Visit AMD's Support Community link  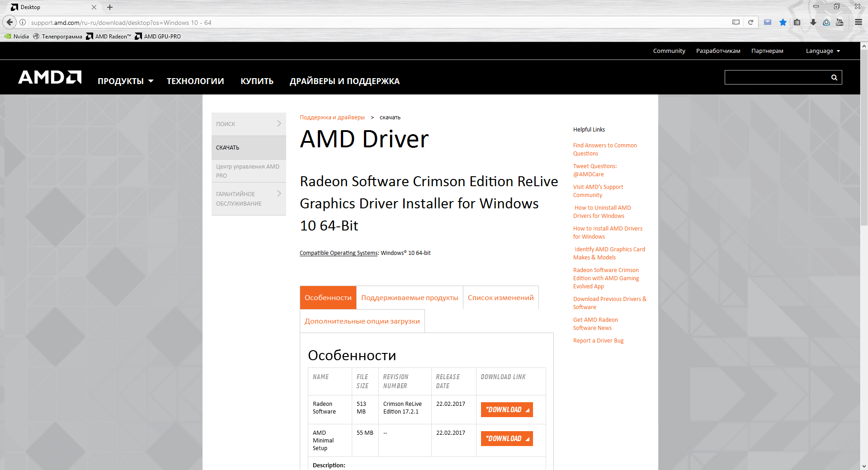tap(598, 191)
